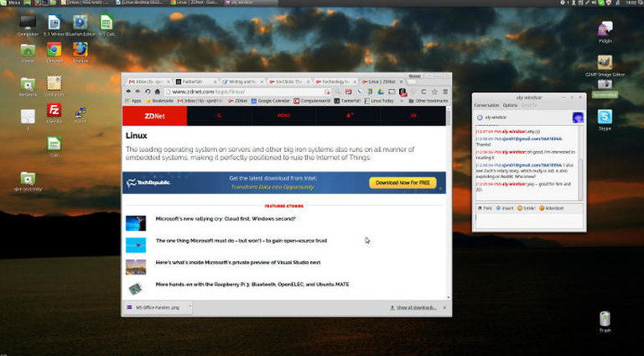644x356 pixels.
Task: Click Chrome's forward arrow button
Action: [x=138, y=92]
